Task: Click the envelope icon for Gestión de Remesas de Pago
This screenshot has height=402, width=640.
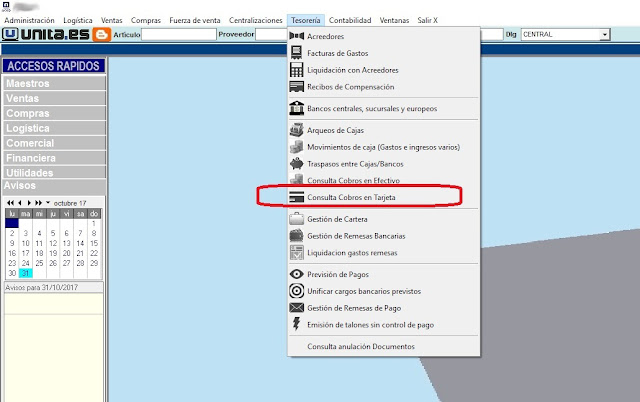Action: [296, 307]
